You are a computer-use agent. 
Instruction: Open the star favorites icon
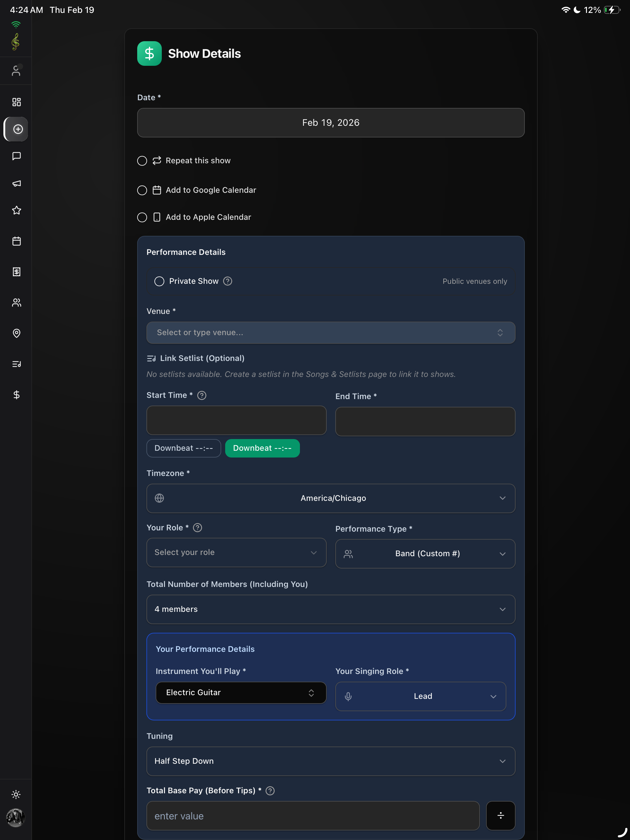[x=16, y=210]
